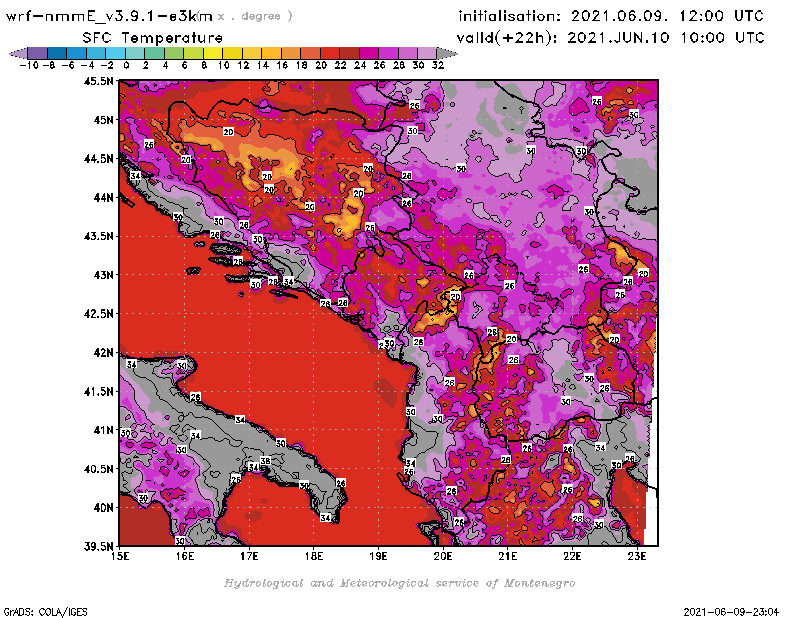Click the 39.5N latitude label
Screen dimensions: 800x618
pyautogui.click(x=98, y=546)
